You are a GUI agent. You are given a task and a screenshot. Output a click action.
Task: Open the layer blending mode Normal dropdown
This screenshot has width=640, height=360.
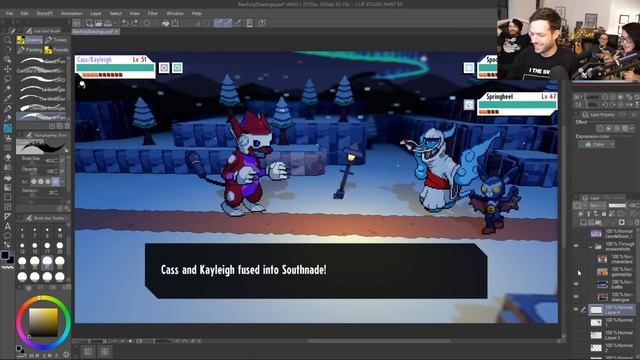[597, 205]
